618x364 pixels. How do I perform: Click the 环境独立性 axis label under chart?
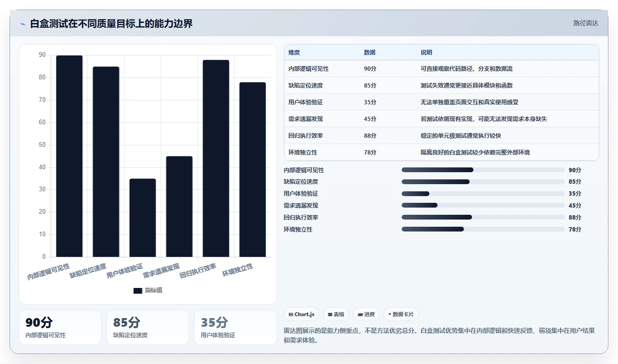coord(238,271)
